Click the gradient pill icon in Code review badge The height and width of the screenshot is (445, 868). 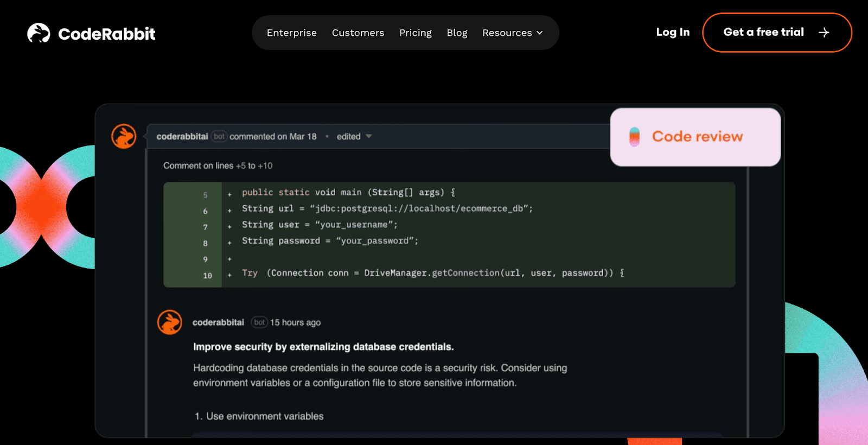click(x=634, y=137)
